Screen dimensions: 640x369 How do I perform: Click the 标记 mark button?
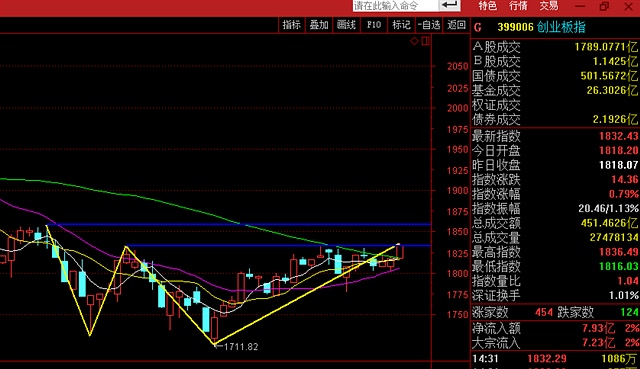point(401,25)
